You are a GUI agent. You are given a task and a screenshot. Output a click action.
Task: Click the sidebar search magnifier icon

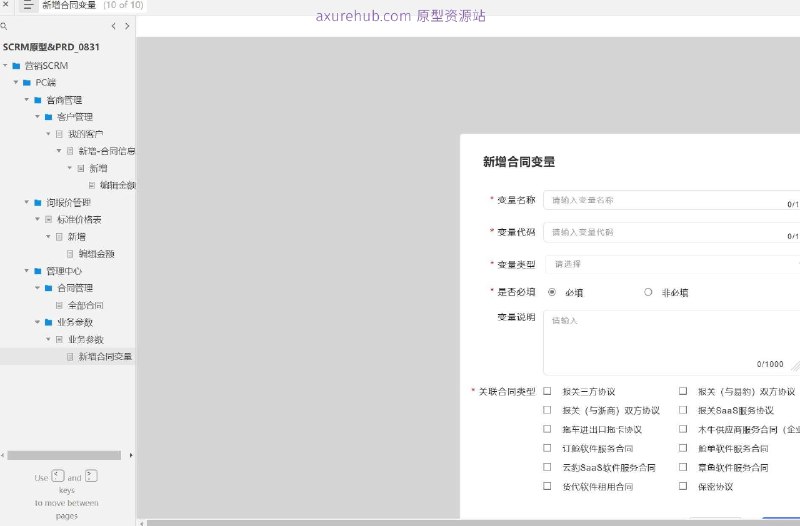tap(4, 26)
